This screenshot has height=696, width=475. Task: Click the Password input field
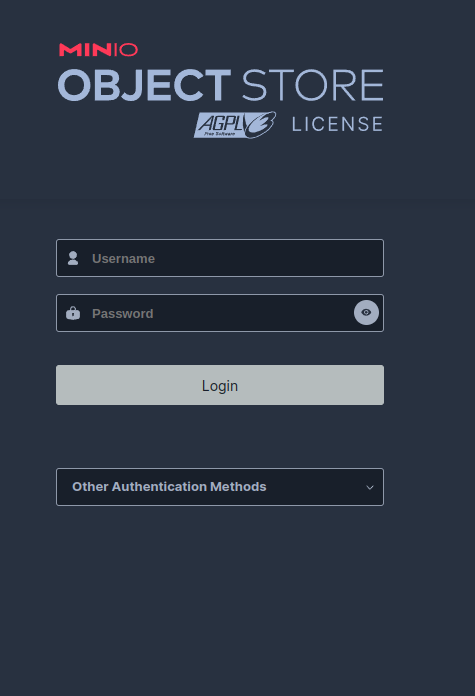(220, 313)
